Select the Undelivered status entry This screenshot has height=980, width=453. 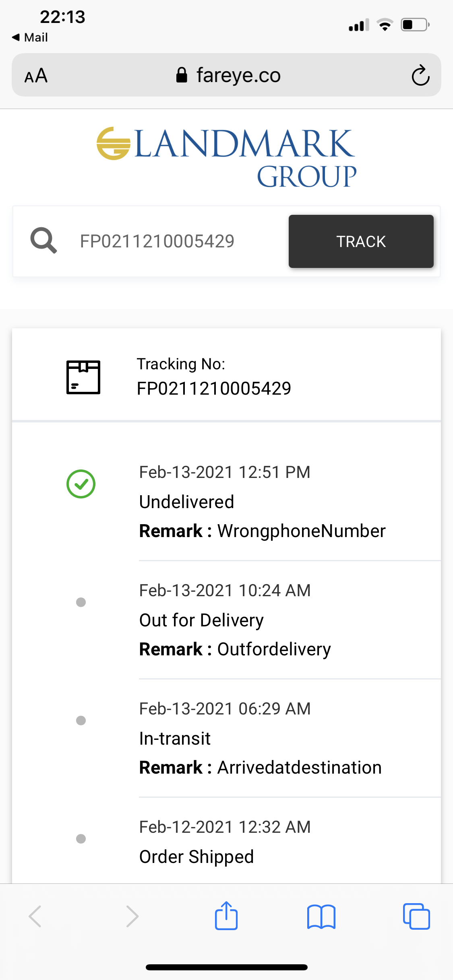point(186,502)
